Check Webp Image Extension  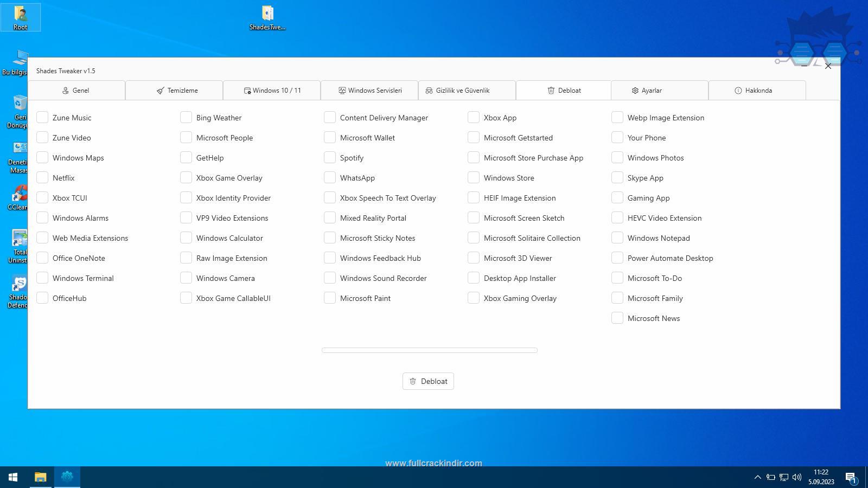(x=617, y=117)
